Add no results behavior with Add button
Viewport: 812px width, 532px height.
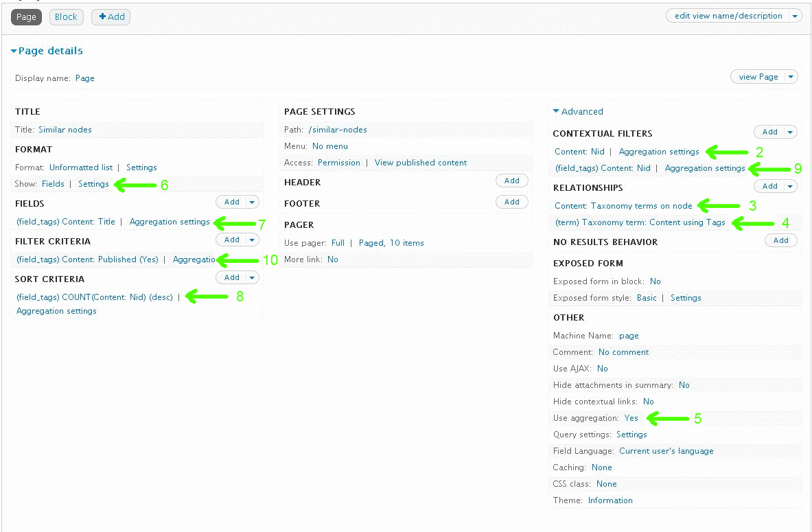781,240
